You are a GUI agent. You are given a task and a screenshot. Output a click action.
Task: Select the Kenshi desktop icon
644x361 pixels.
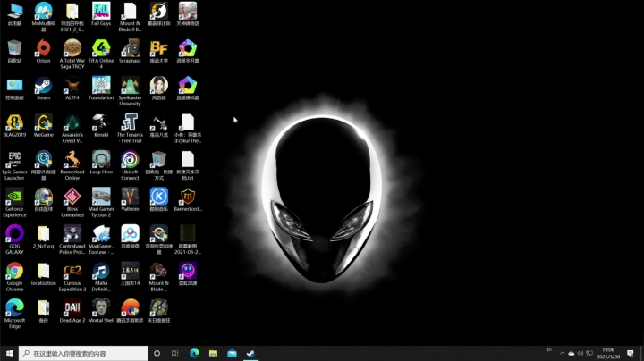(101, 125)
